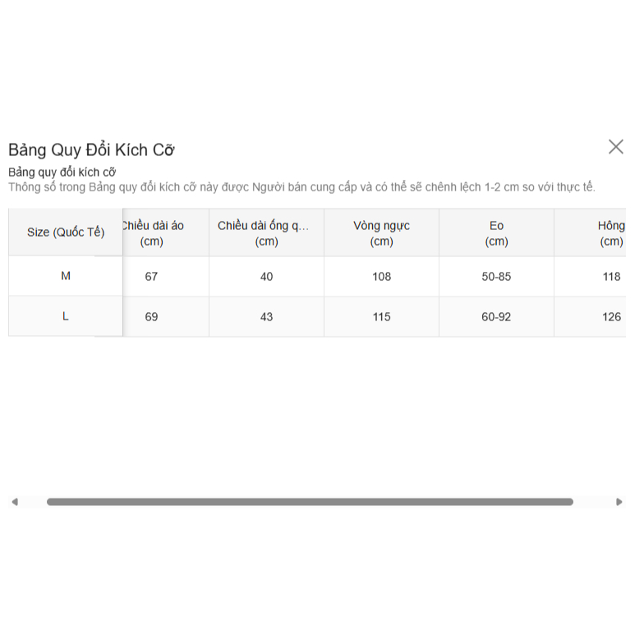Viewport: 644px width, 644px height.
Task: Click the scrollbar left arrow
Action: [x=15, y=502]
